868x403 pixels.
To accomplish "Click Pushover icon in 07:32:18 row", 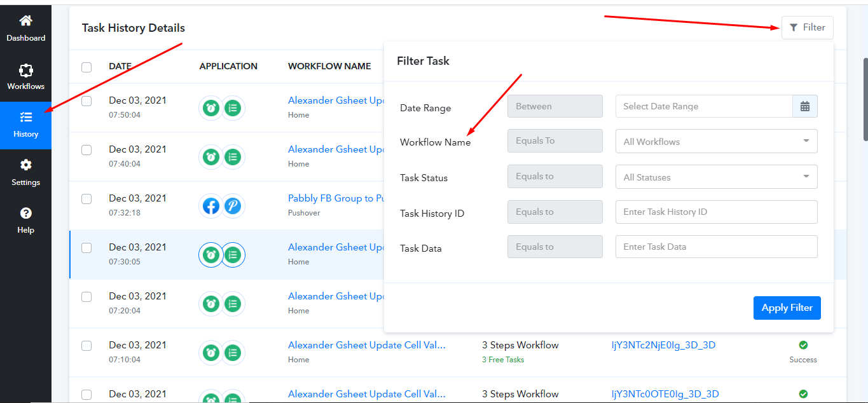I will 233,206.
